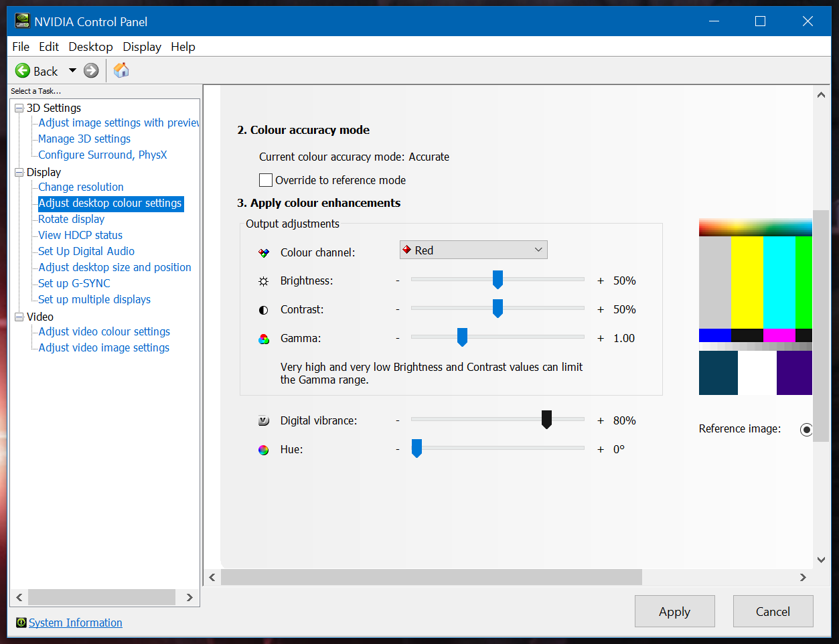
Task: Click the Home icon in toolbar
Action: [121, 70]
